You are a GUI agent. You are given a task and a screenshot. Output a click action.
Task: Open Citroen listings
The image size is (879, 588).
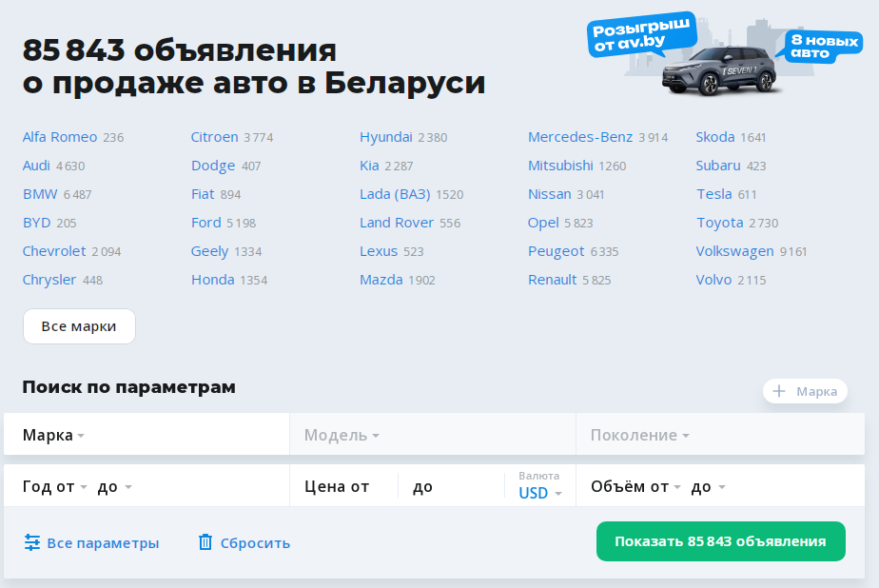(215, 137)
